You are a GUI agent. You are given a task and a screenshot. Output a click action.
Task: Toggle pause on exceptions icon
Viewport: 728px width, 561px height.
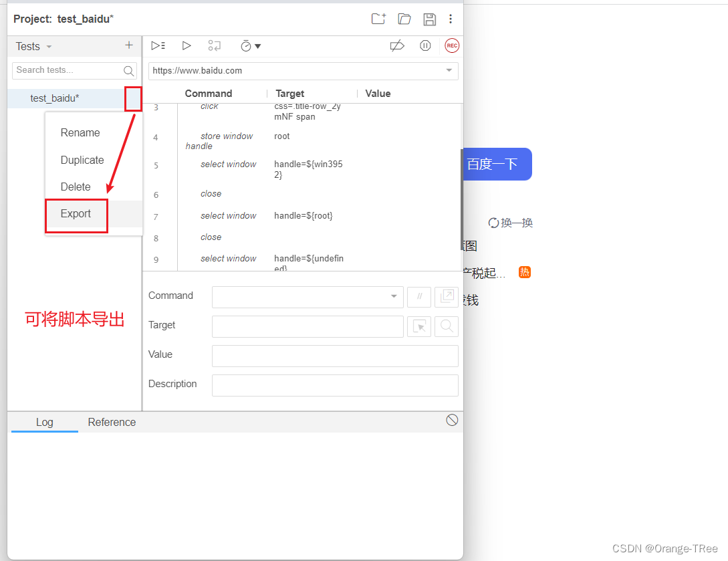pos(425,45)
